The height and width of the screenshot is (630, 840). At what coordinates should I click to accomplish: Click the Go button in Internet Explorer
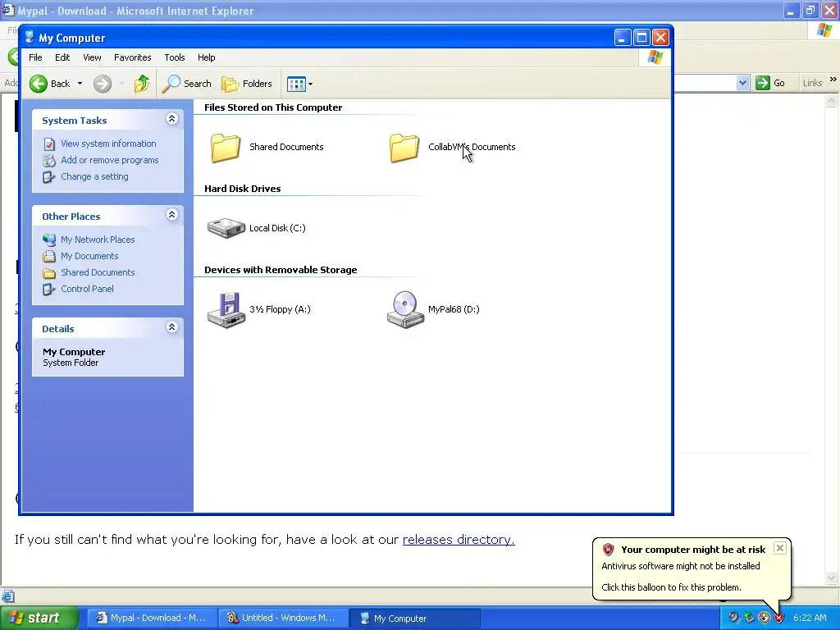770,83
